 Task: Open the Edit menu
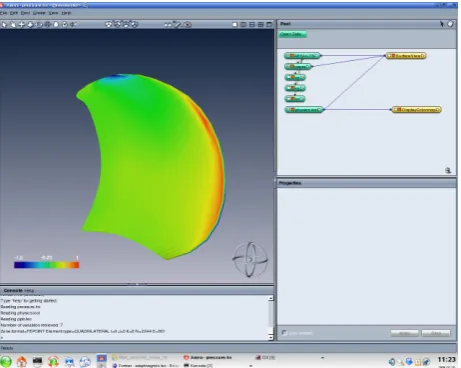tap(14, 13)
